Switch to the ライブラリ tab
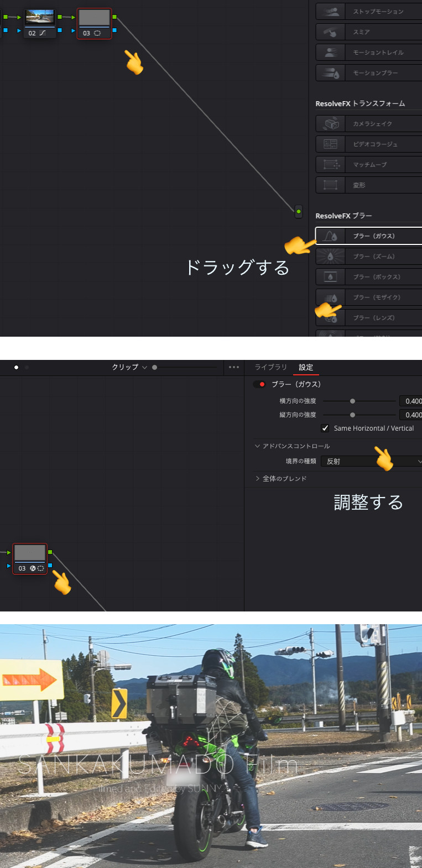Viewport: 422px width, 868px height. tap(270, 367)
